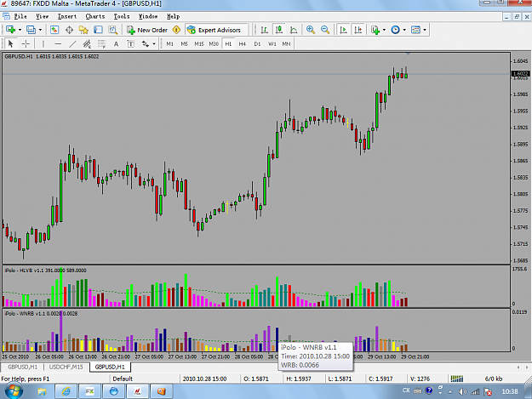The height and width of the screenshot is (399, 532).
Task: Choose the Trendline drawing tool
Action: pos(72,43)
